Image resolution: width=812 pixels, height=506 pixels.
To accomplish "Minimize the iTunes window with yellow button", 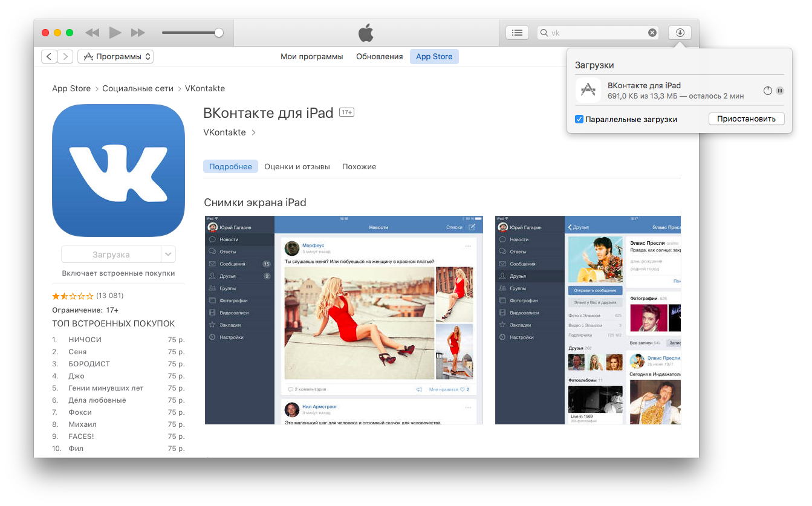I will [x=57, y=33].
